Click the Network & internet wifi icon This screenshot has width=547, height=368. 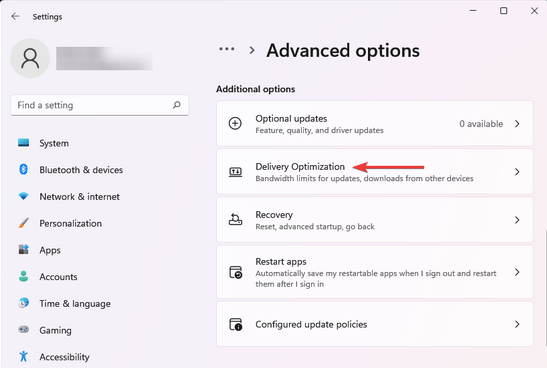tap(23, 196)
